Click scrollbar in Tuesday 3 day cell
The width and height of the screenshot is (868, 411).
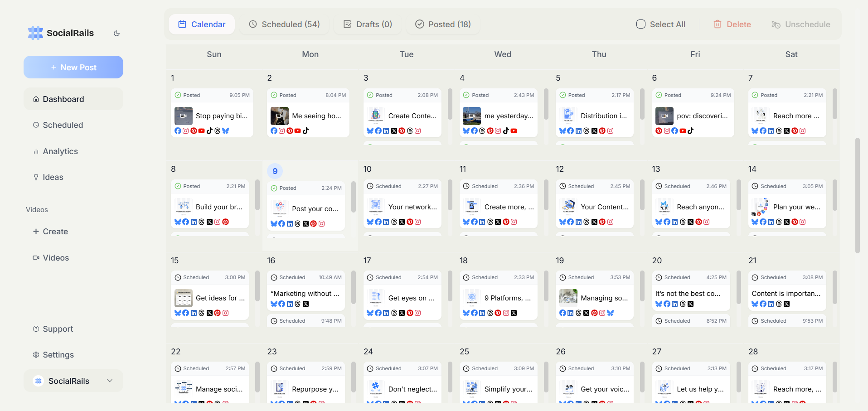click(x=450, y=104)
